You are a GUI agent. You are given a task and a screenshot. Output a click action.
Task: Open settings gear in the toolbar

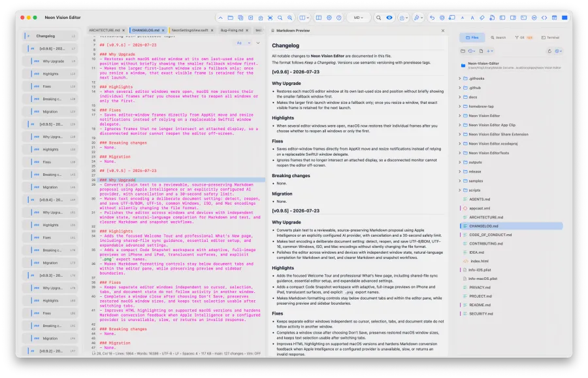[x=329, y=18]
